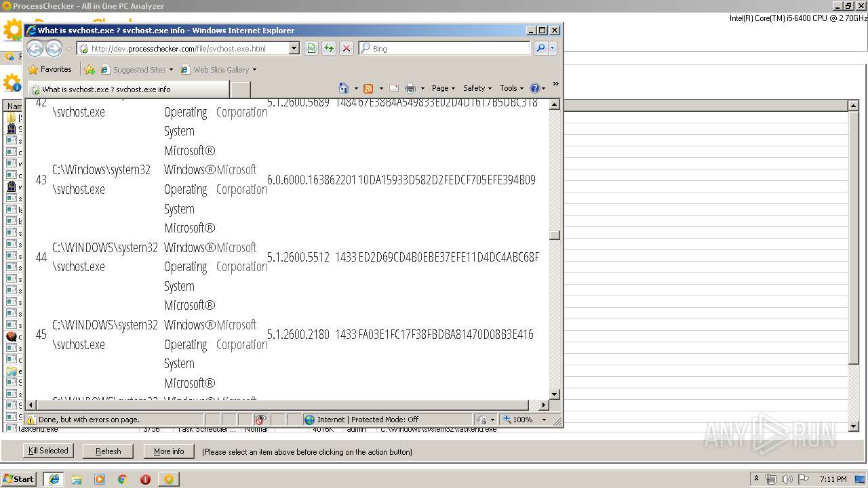Click the RSS feeds icon
The image size is (868, 488).
[368, 88]
